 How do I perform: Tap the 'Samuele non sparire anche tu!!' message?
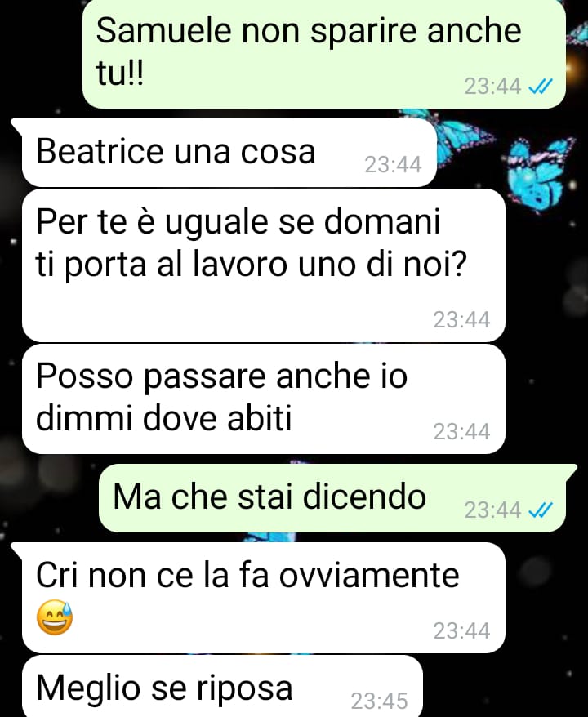(323, 54)
